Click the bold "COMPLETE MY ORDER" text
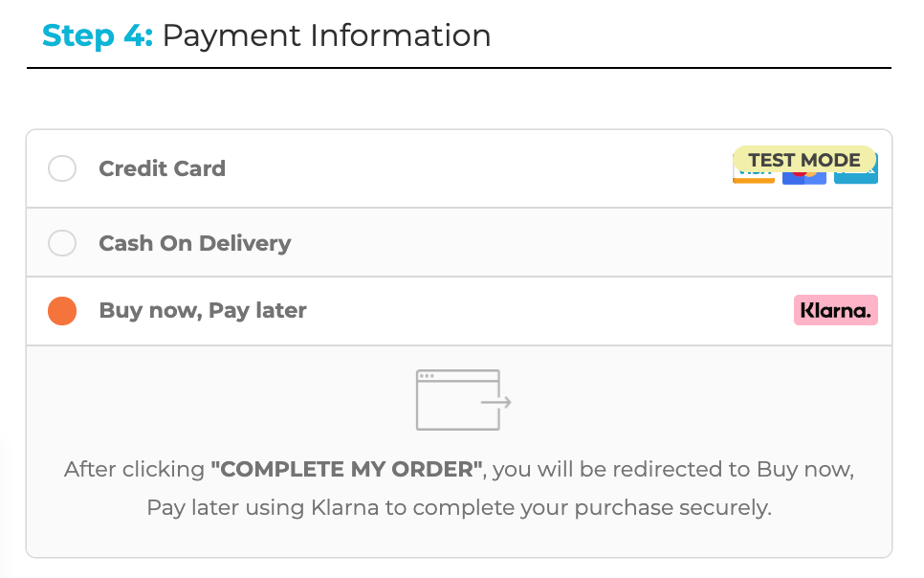The width and height of the screenshot is (924, 578). coord(346,470)
